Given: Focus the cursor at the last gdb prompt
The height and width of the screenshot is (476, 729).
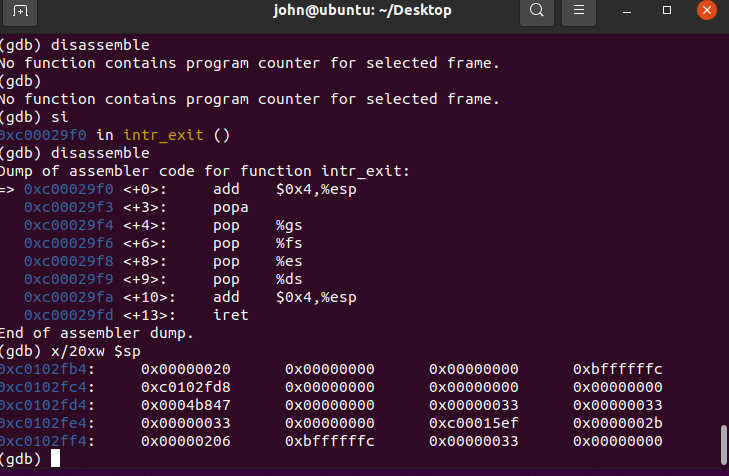Looking at the screenshot, I should coord(56,459).
